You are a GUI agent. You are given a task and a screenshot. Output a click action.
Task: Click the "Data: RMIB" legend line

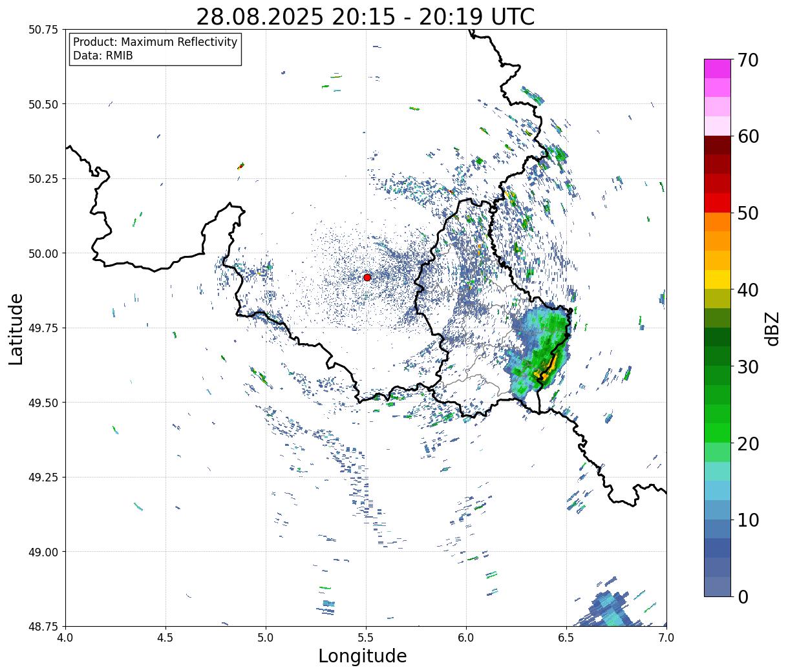coord(103,56)
